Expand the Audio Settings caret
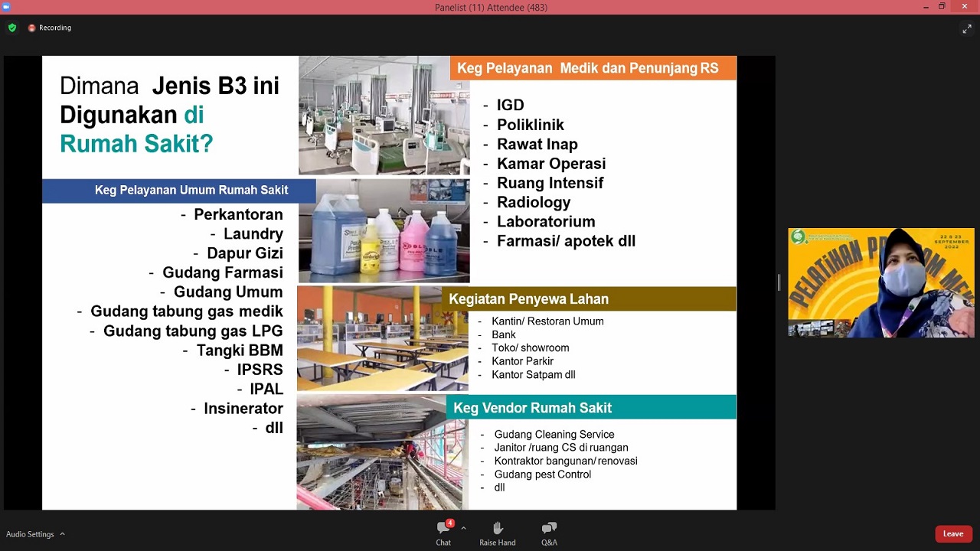The image size is (980, 551). click(x=62, y=534)
